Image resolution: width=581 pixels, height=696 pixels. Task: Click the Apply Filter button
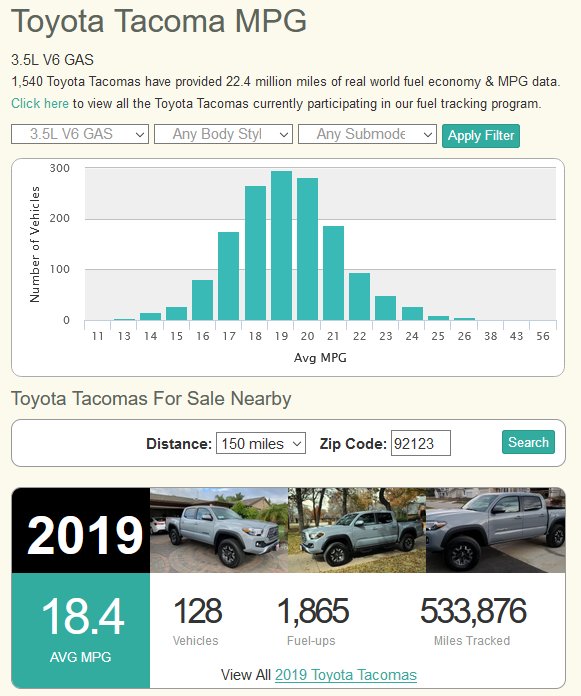481,135
